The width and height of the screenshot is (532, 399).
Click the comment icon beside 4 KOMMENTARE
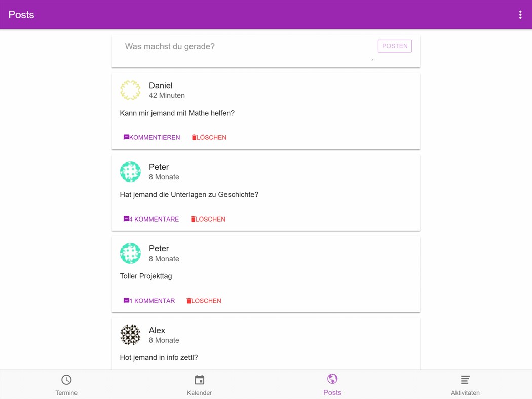[x=127, y=219]
